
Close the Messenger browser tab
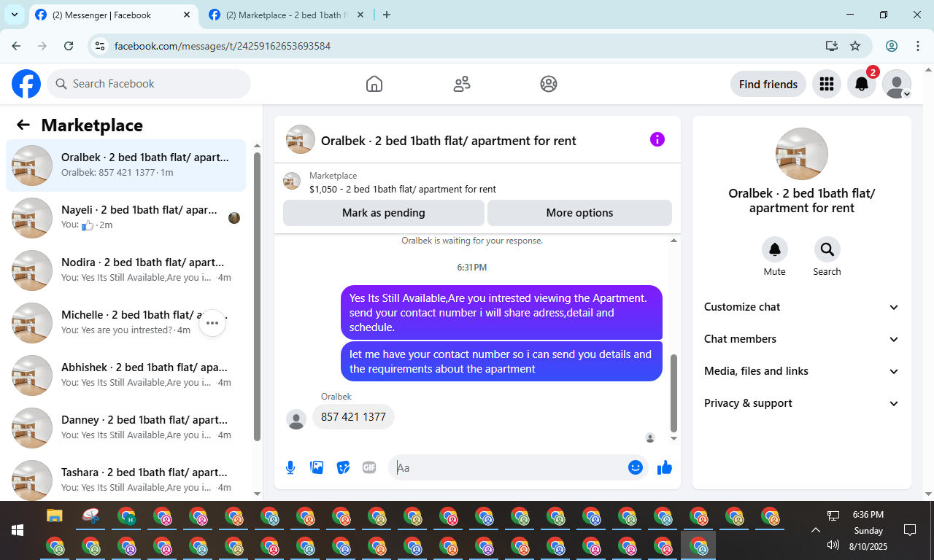pyautogui.click(x=188, y=15)
